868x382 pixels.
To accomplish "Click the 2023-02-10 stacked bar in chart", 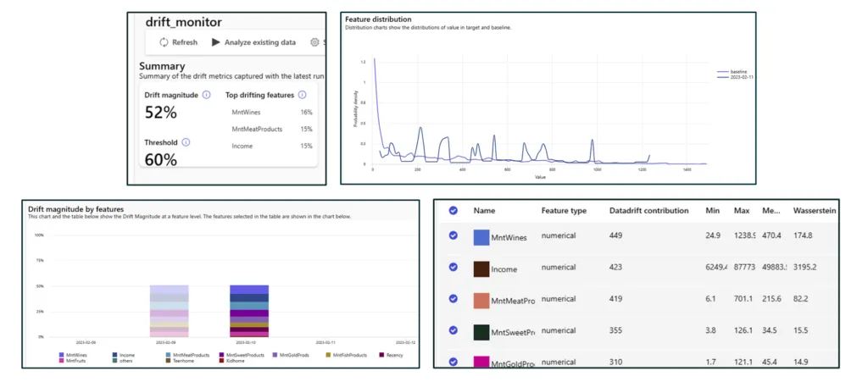I will pyautogui.click(x=248, y=311).
